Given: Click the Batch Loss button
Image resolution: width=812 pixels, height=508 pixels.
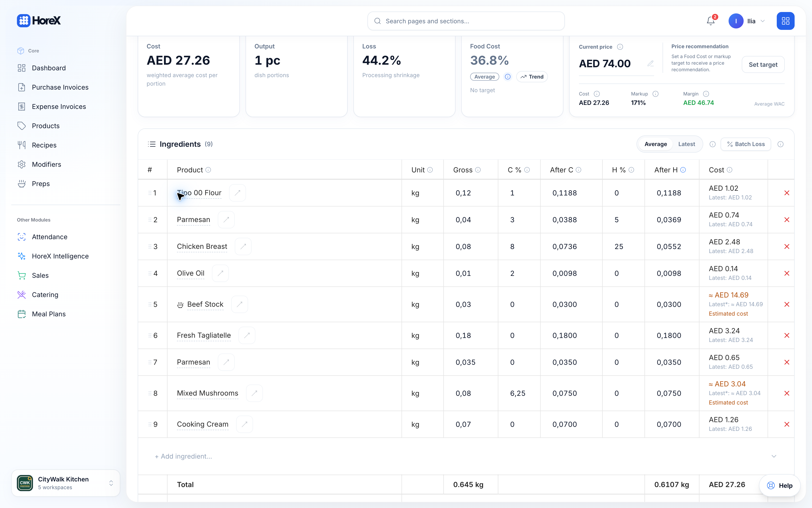Looking at the screenshot, I should coord(746,144).
